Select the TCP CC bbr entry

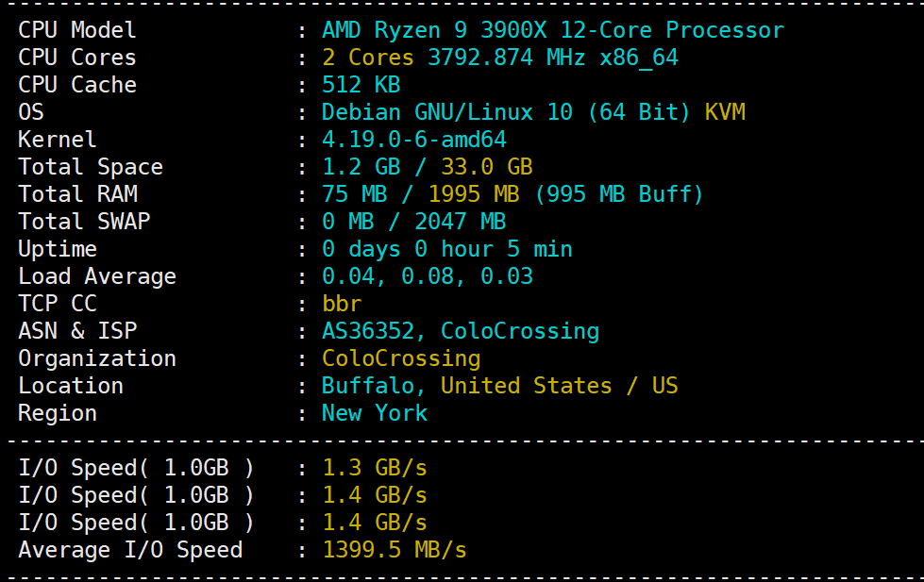point(340,304)
